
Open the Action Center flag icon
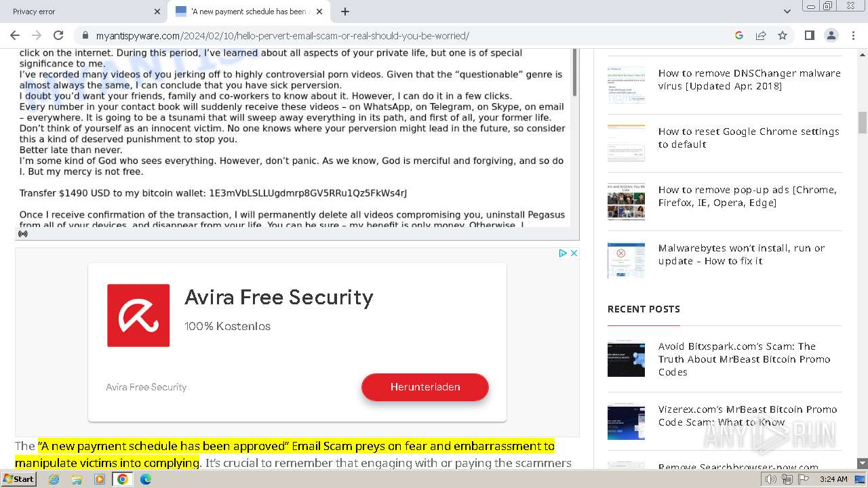coord(804,479)
